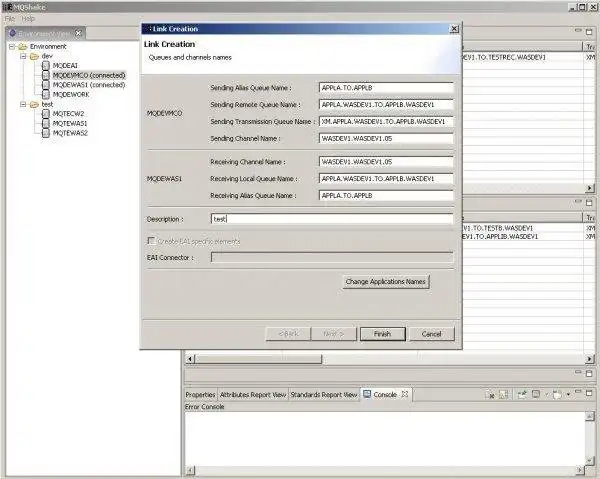The height and width of the screenshot is (479, 600).
Task: Collapse the dev tree node
Action: pos(23,56)
